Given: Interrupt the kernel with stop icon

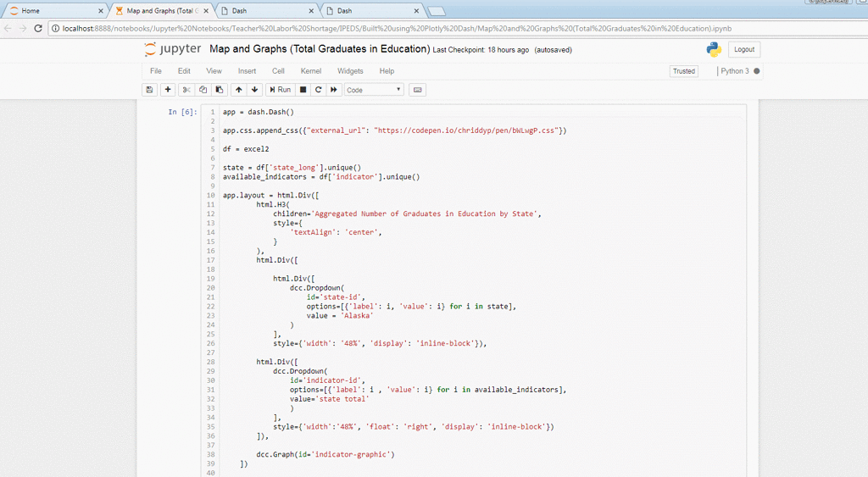Looking at the screenshot, I should tap(303, 90).
